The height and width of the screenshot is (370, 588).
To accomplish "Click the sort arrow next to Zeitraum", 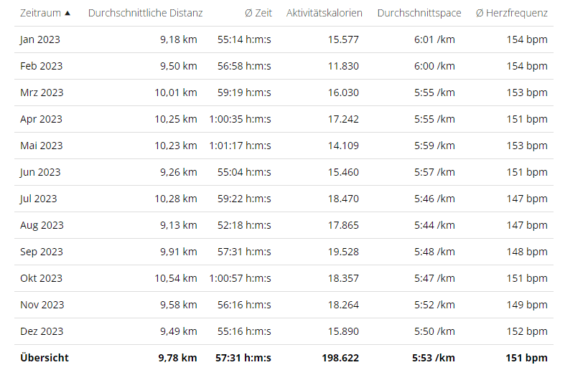I will pos(67,13).
